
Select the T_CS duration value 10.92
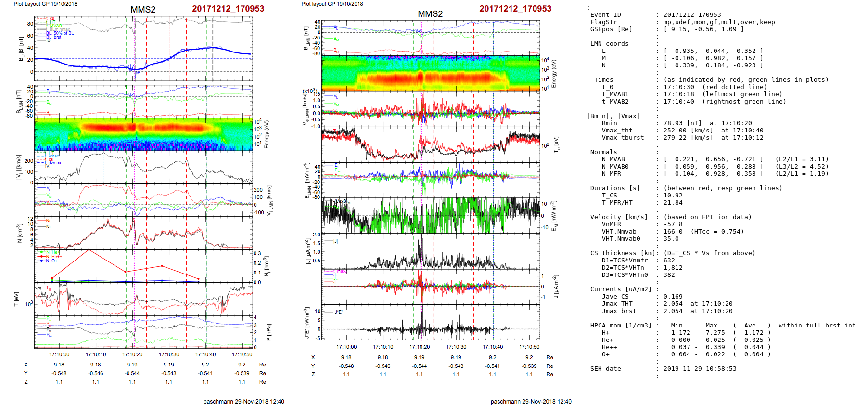(x=673, y=196)
